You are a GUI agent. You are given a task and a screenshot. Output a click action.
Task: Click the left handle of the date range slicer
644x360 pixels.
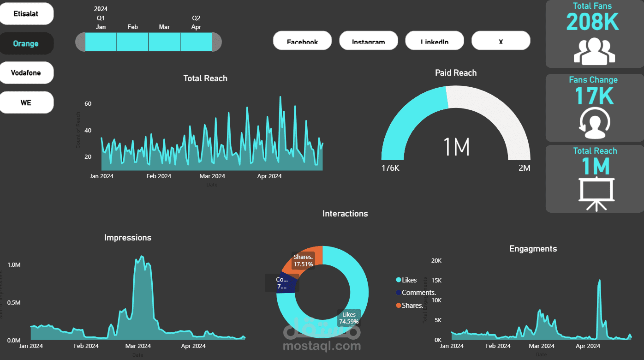pos(79,42)
